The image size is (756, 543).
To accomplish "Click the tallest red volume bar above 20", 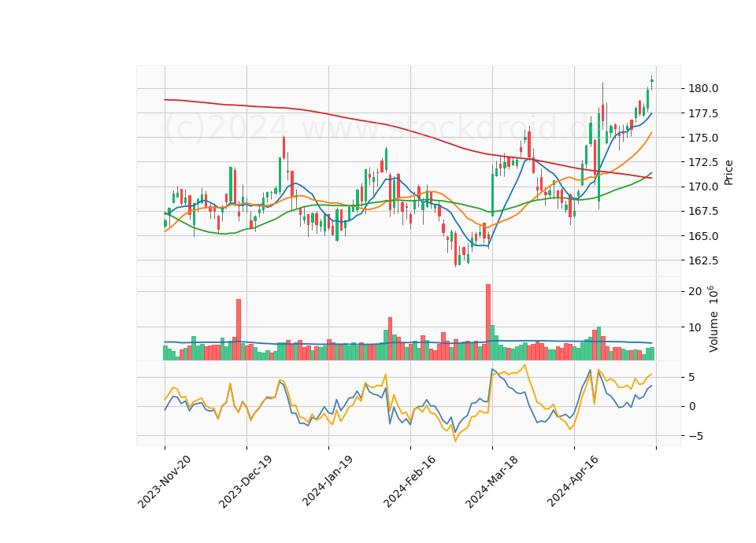I will click(x=488, y=323).
